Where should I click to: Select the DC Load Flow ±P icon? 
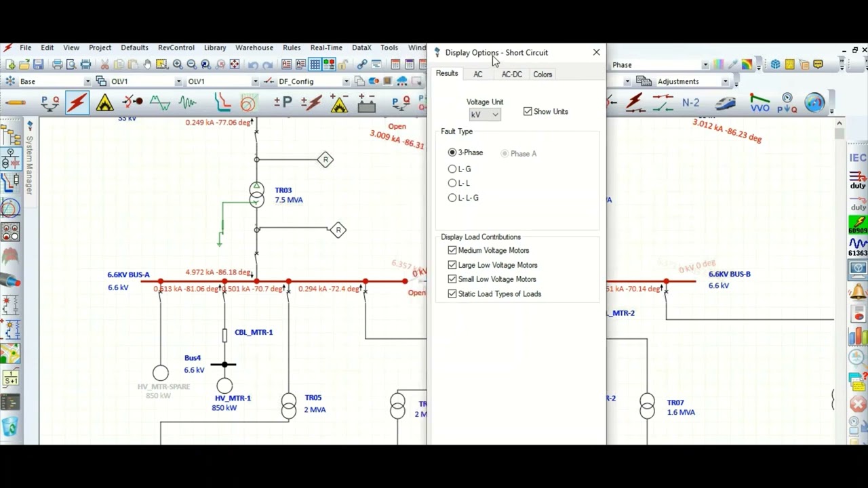[x=283, y=103]
